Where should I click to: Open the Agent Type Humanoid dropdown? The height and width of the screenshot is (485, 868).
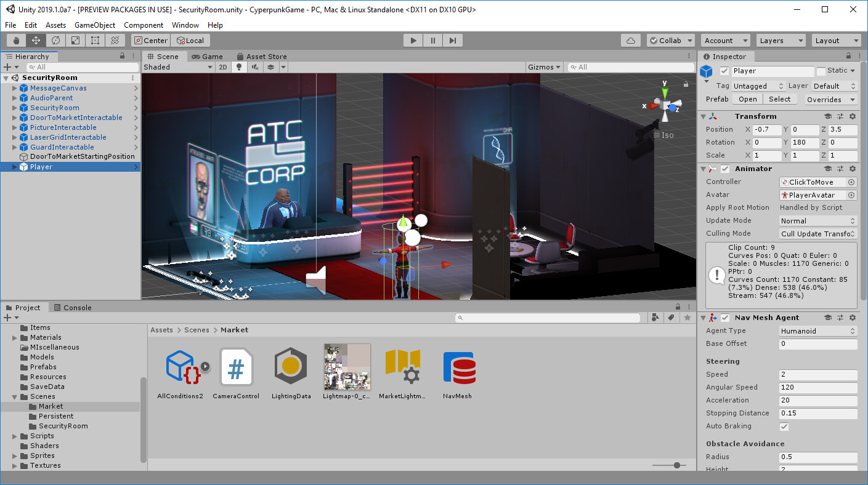pyautogui.click(x=817, y=331)
